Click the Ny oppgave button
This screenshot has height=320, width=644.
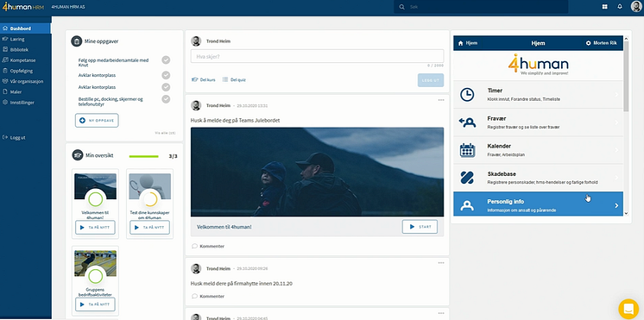click(x=97, y=120)
